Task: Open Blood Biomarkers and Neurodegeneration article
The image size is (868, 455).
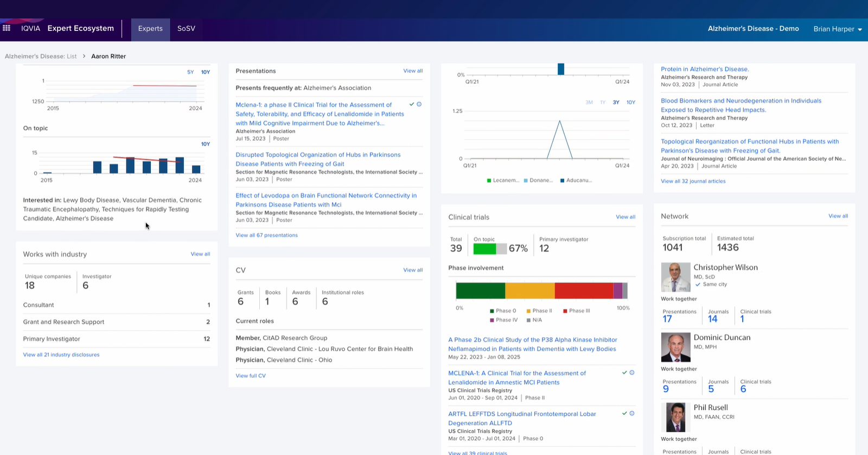Action: pos(741,105)
